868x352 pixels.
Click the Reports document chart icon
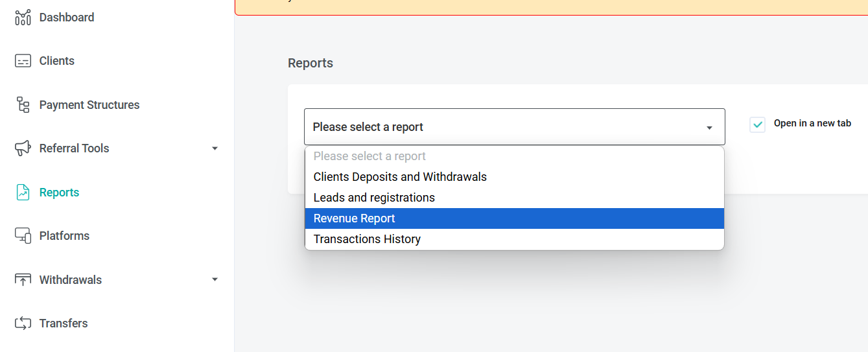(23, 193)
